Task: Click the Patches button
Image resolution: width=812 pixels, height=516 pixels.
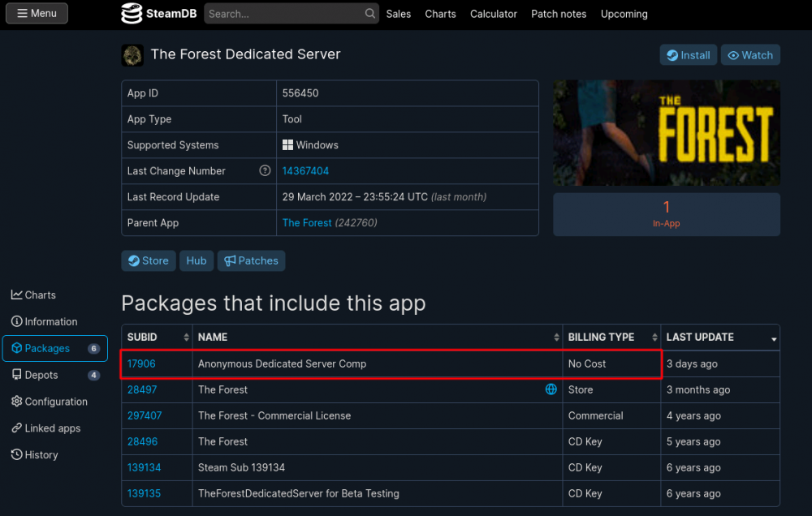Action: coord(251,261)
